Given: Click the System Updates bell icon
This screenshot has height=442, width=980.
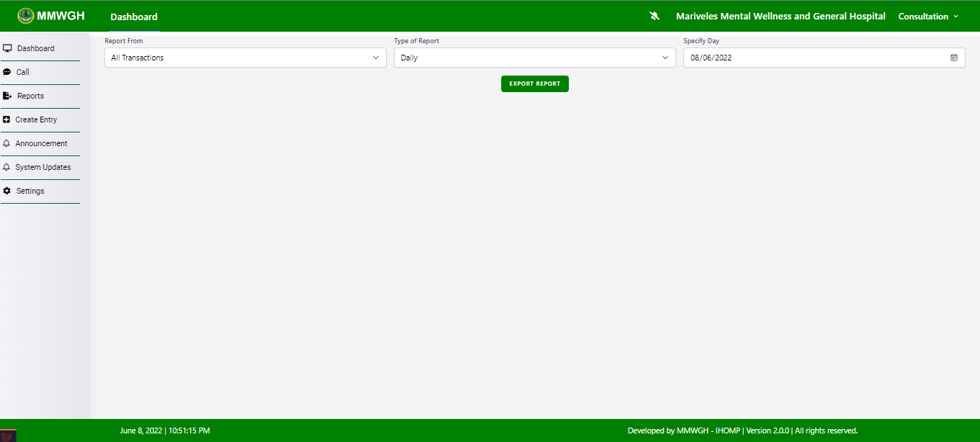Looking at the screenshot, I should [7, 167].
